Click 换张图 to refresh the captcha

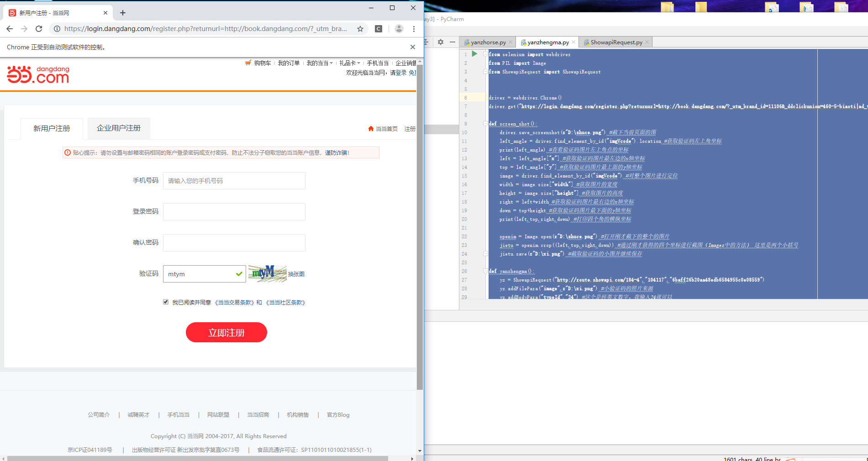click(296, 274)
